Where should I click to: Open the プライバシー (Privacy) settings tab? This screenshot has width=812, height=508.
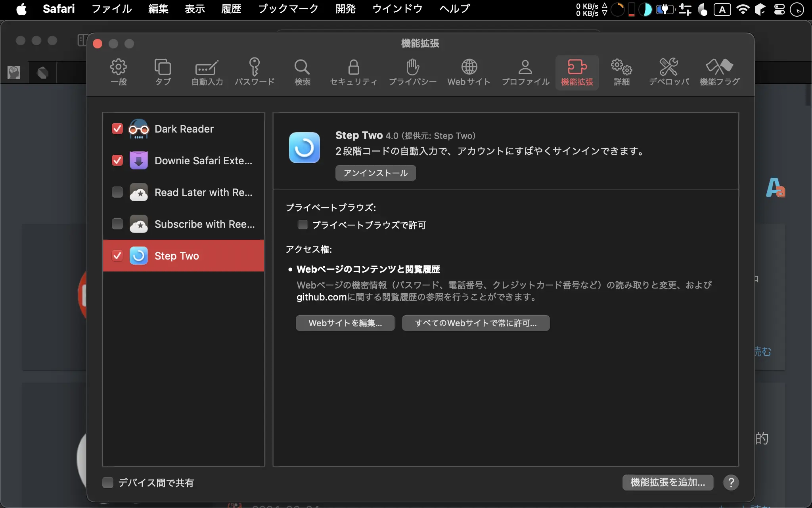(412, 72)
